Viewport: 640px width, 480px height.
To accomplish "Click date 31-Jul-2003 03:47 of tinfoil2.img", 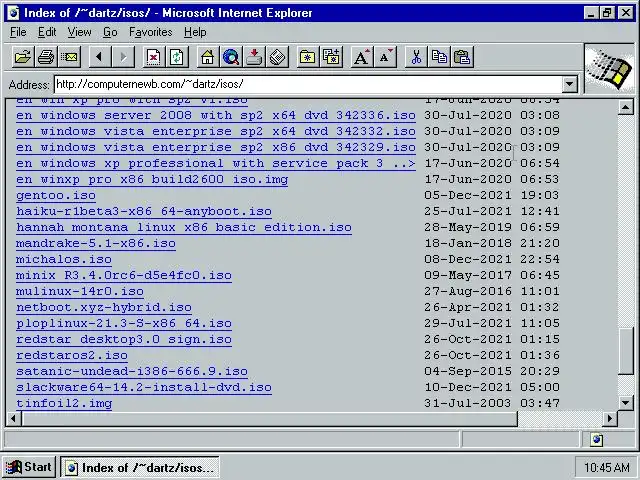I will click(492, 404).
